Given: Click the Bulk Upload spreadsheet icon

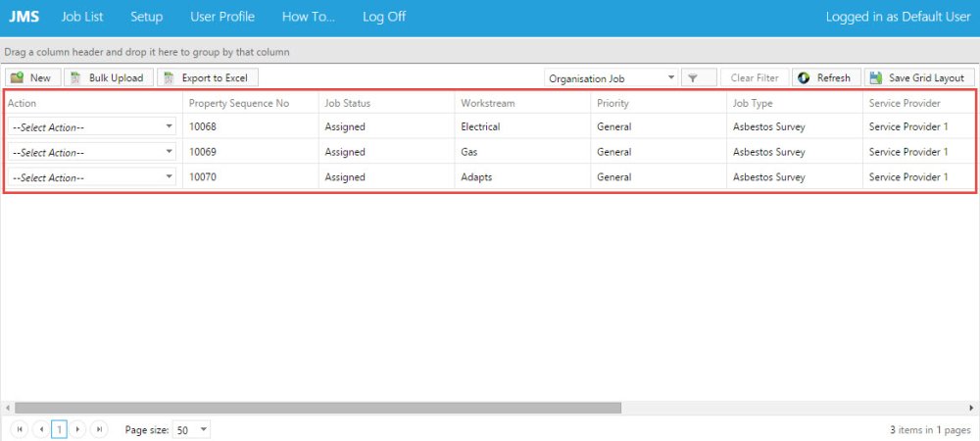Looking at the screenshot, I should coord(75,77).
